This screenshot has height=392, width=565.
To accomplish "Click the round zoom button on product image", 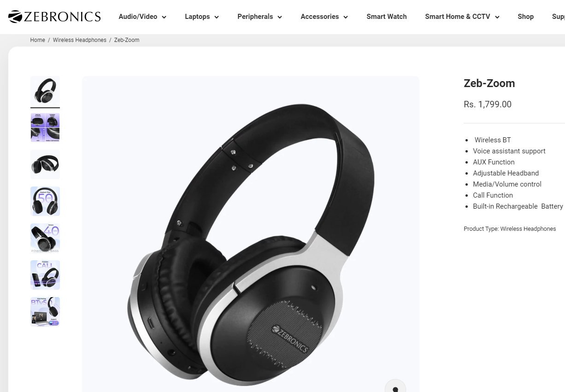I will coord(395,386).
